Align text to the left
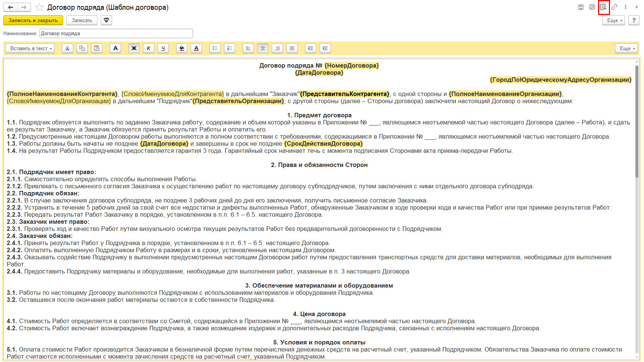 [x=248, y=48]
